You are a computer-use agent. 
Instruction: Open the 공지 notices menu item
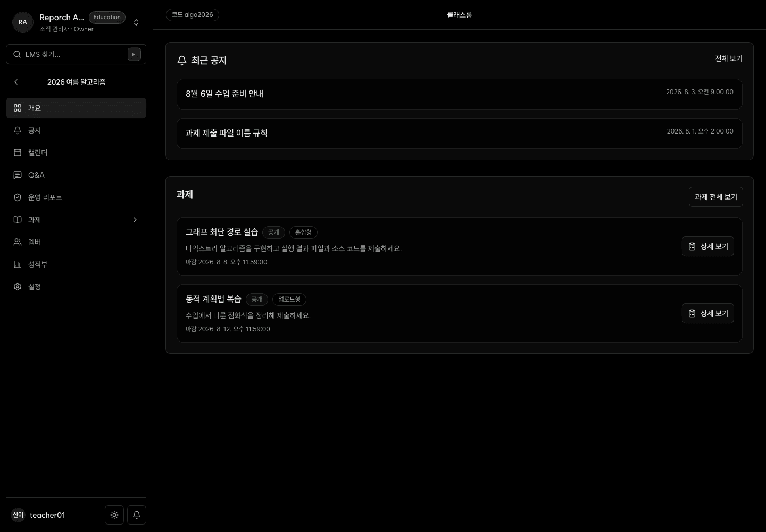(x=76, y=130)
